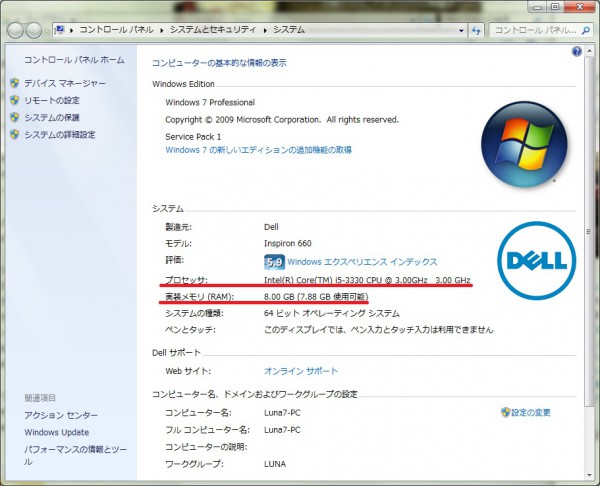This screenshot has width=600, height=486.
Task: Click the refresh button beside address bar
Action: (x=476, y=30)
